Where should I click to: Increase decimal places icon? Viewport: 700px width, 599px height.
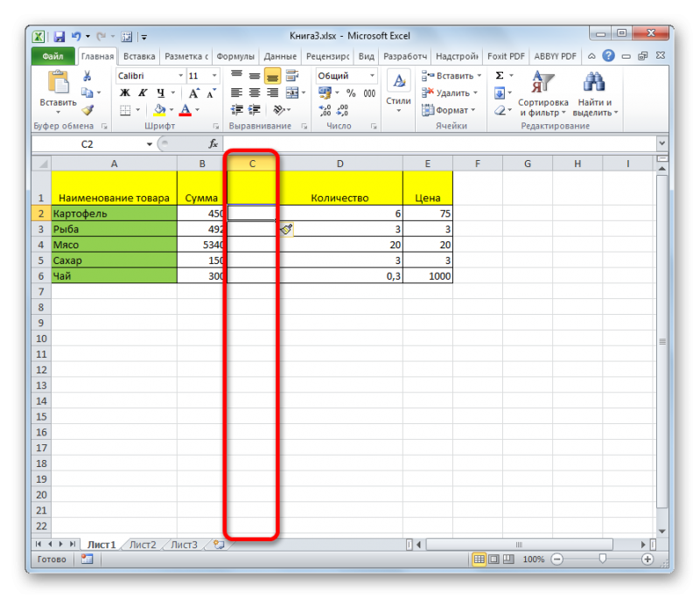325,109
